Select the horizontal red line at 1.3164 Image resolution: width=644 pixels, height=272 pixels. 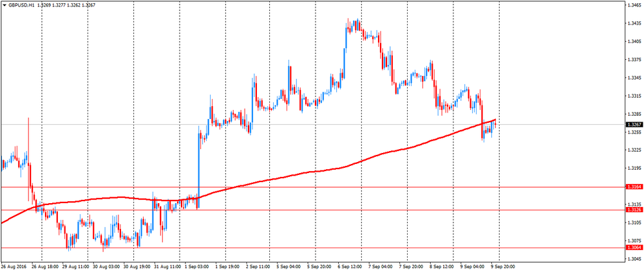click(312, 187)
